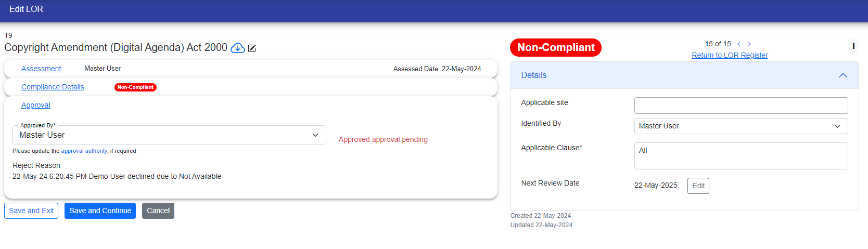Collapse the Details panel chevron
The height and width of the screenshot is (249, 868).
843,75
